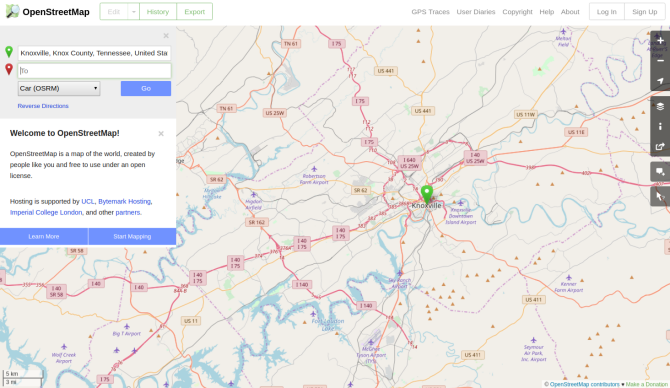Open the Bytemark Hosting link
This screenshot has width=670, height=388.
point(124,201)
